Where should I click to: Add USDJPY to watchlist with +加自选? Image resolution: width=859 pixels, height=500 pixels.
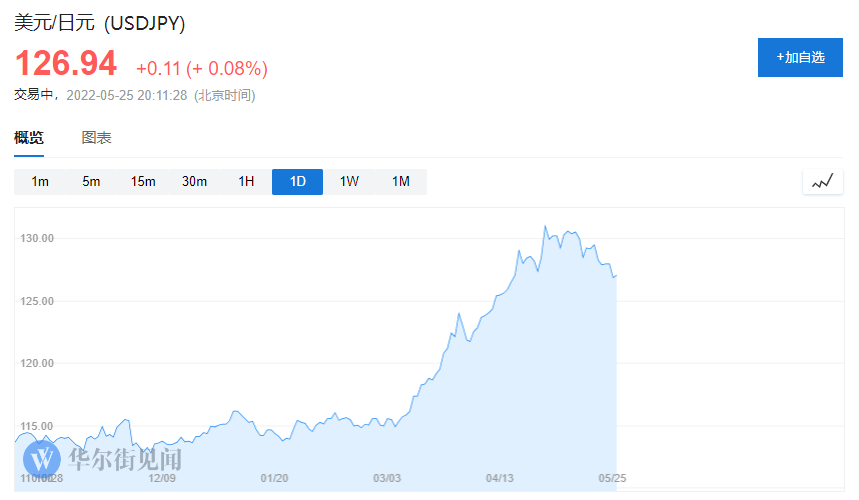[800, 57]
